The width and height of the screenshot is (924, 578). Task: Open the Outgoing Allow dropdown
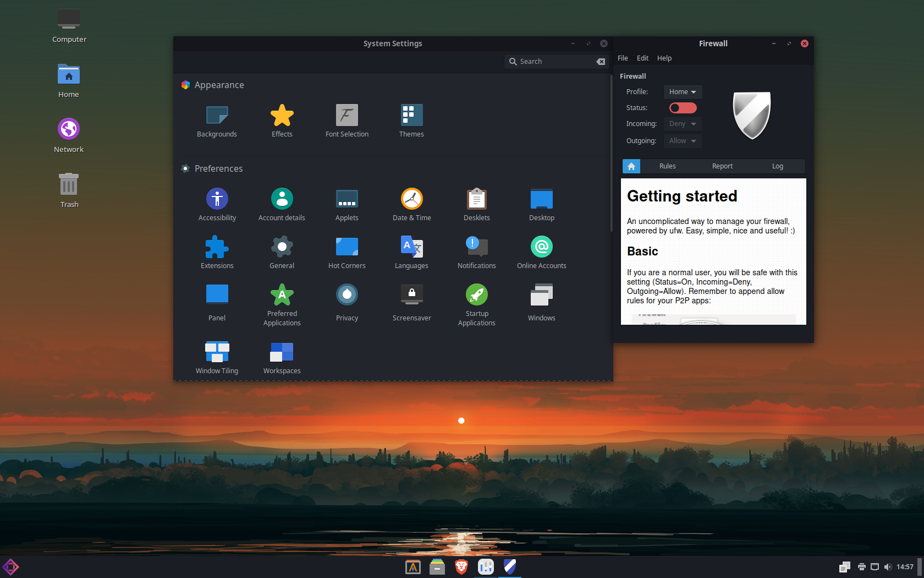tap(683, 141)
